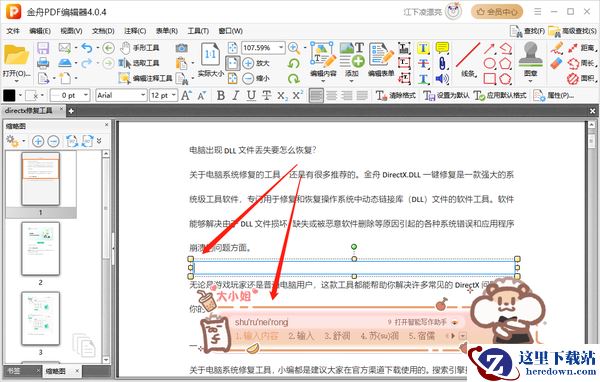
Task: Click Clear Formatting (清除格式) button
Action: pyautogui.click(x=396, y=95)
